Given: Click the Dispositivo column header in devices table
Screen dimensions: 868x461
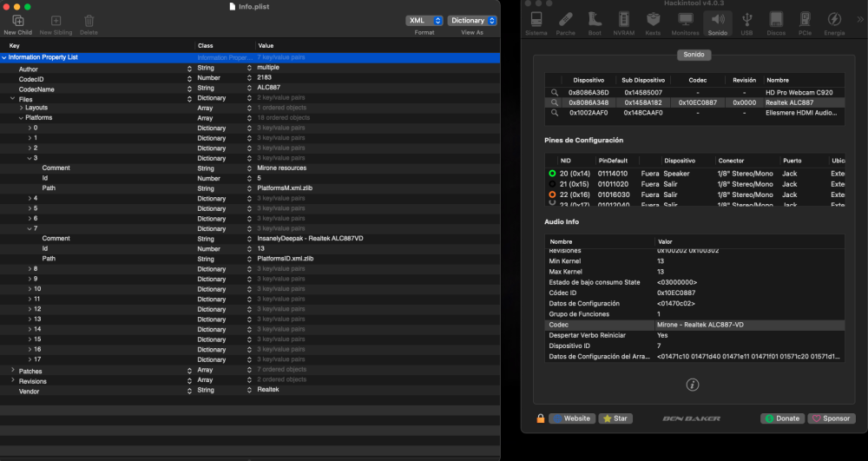Looking at the screenshot, I should click(x=589, y=80).
